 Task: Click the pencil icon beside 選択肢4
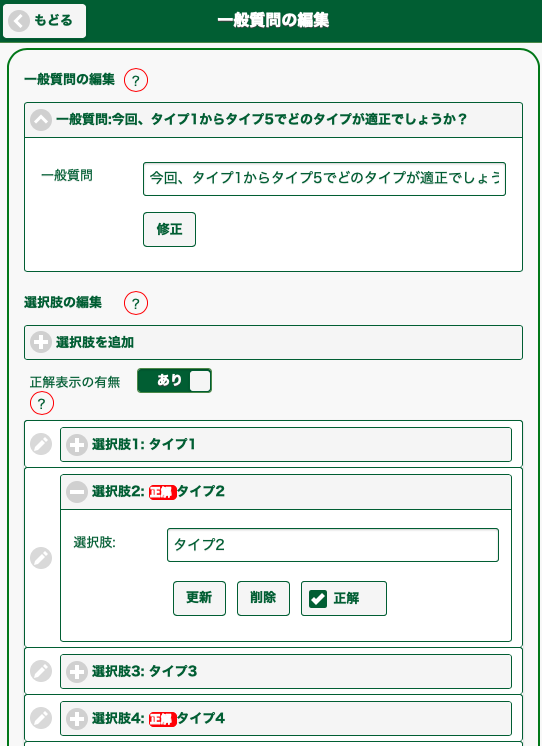[x=41, y=718]
